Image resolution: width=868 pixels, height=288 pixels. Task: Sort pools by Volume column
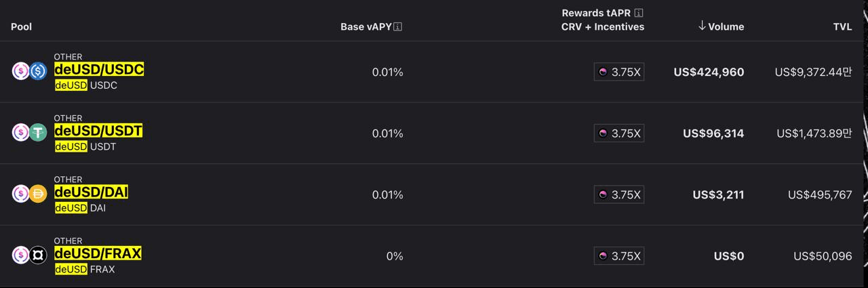click(721, 26)
